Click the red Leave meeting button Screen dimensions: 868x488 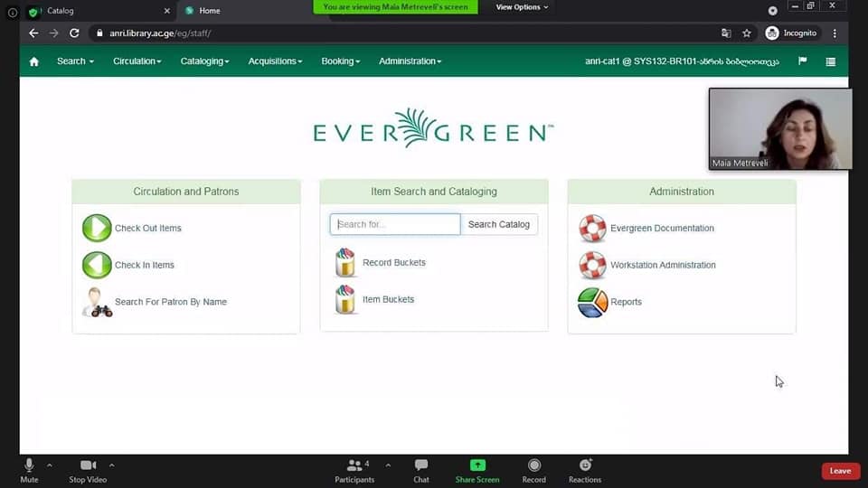840,471
